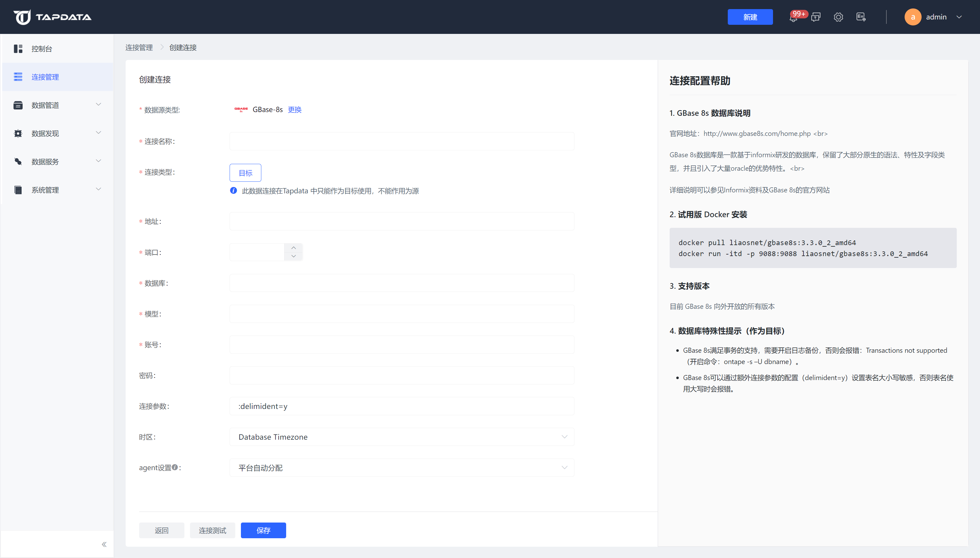Open the 平台自动分配 agent dropdown
The height and width of the screenshot is (558, 980).
click(x=402, y=468)
